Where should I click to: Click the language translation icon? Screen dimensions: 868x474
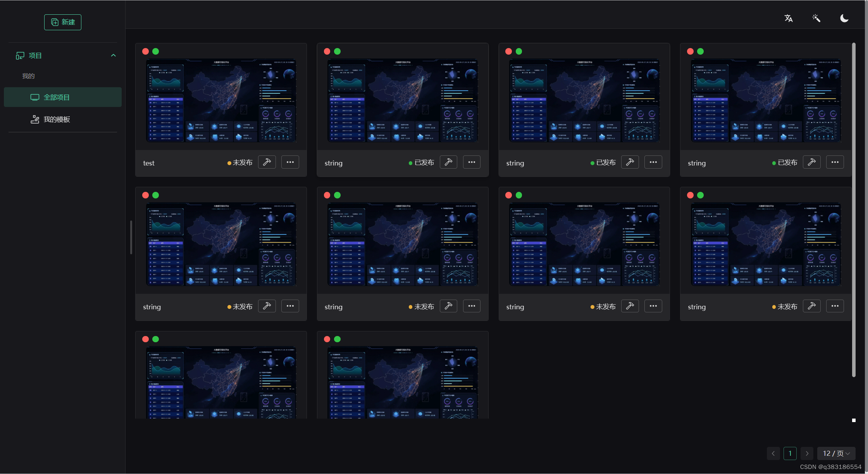tap(788, 18)
